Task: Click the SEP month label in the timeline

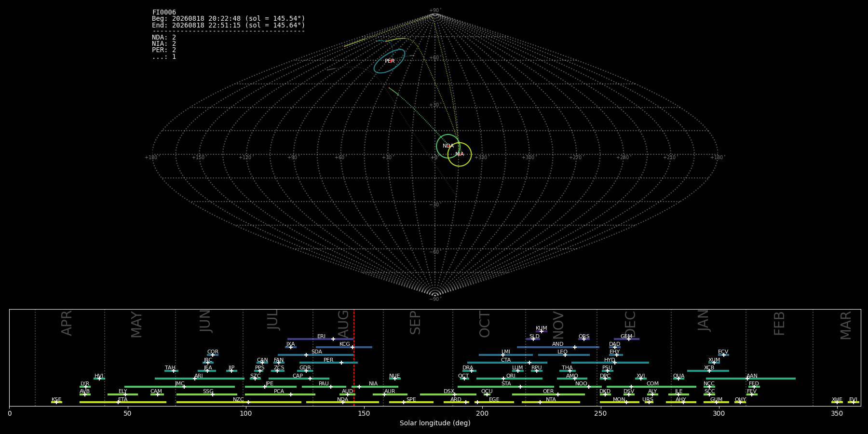Action: point(415,323)
